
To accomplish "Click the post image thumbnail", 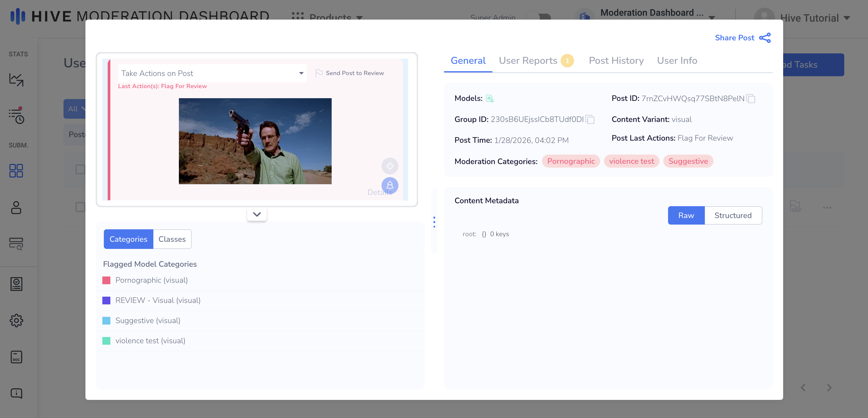I will [x=255, y=141].
